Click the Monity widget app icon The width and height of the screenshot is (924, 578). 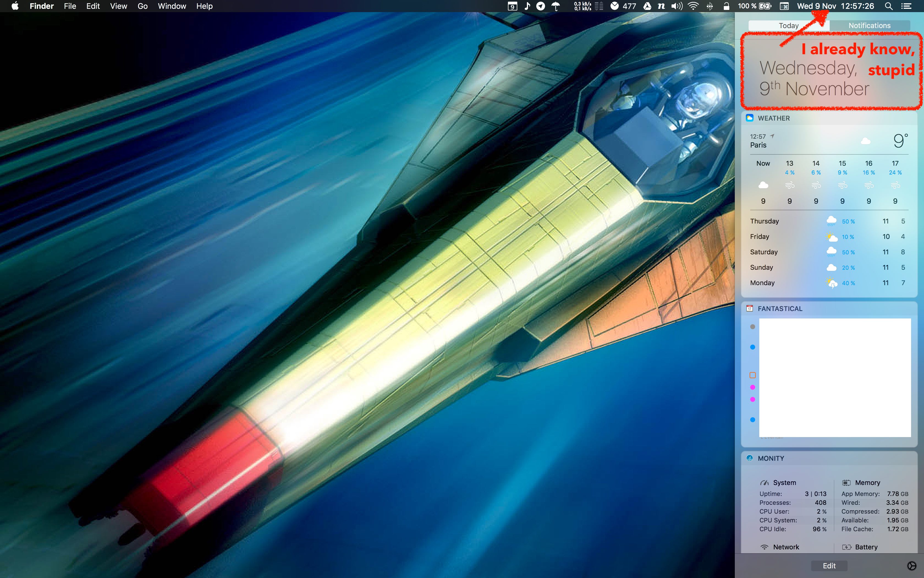tap(749, 458)
